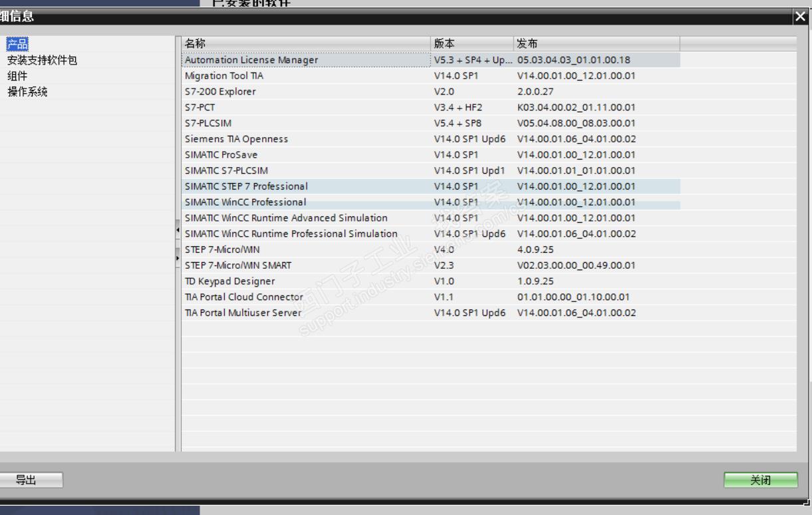Click release V14.00.01.01_01.01.00.01 cell
Viewport: 812px width, 515px height.
597,170
